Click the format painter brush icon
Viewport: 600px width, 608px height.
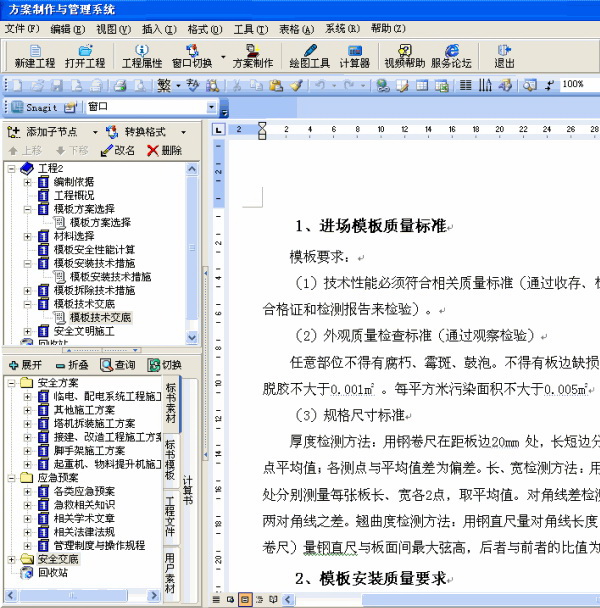pos(296,85)
